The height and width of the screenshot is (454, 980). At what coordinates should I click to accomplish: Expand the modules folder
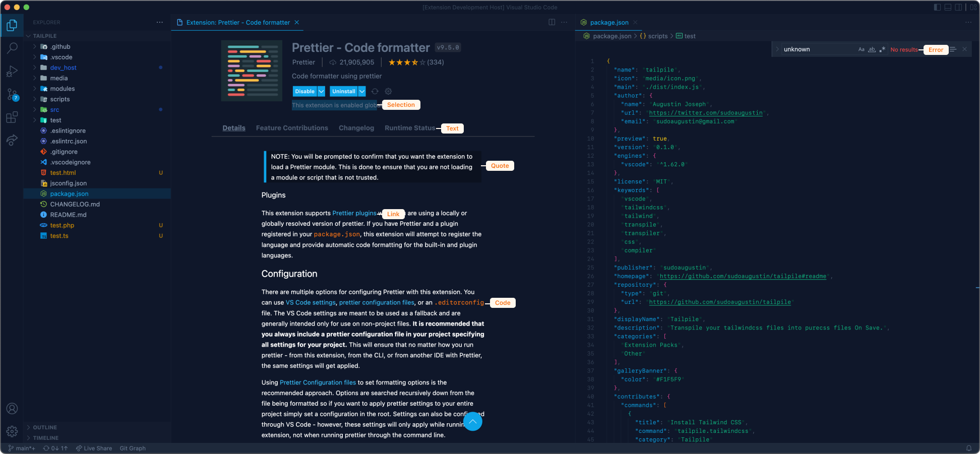pyautogui.click(x=97, y=89)
